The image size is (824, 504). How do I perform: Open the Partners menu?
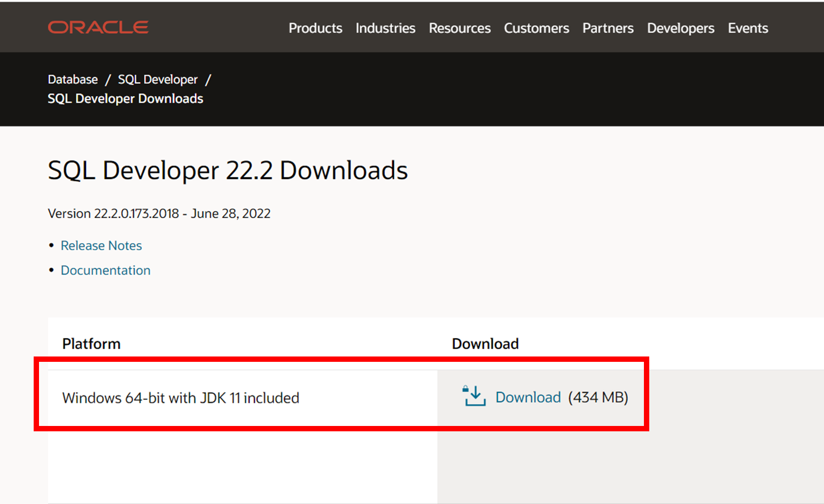click(x=608, y=28)
